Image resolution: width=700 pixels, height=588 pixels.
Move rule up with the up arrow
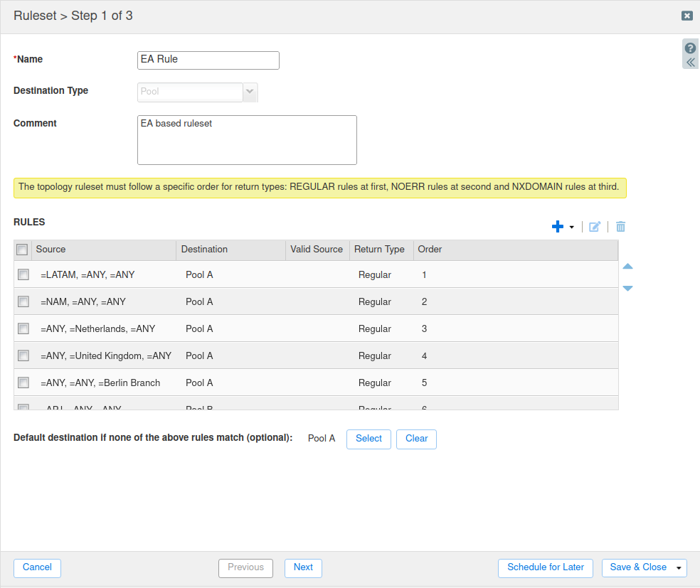click(627, 267)
